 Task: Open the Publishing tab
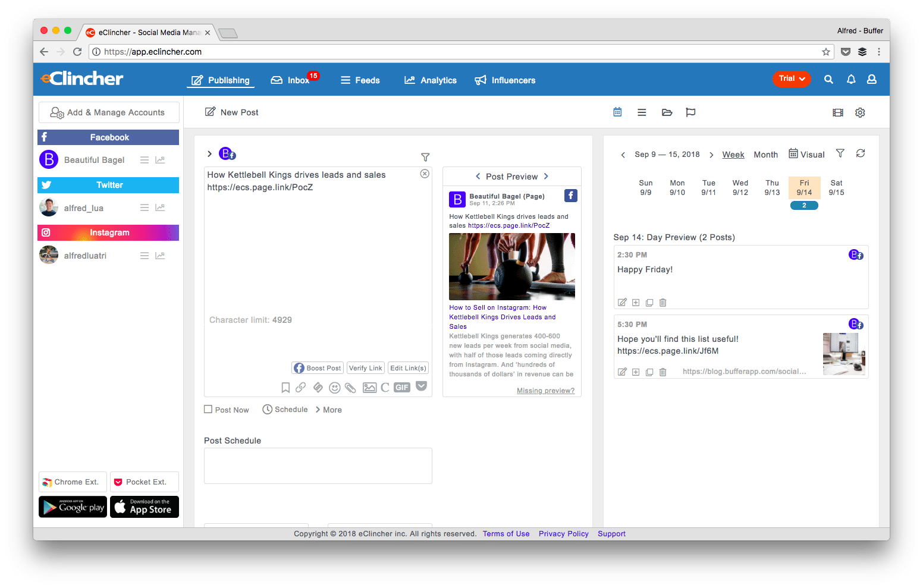pos(221,80)
